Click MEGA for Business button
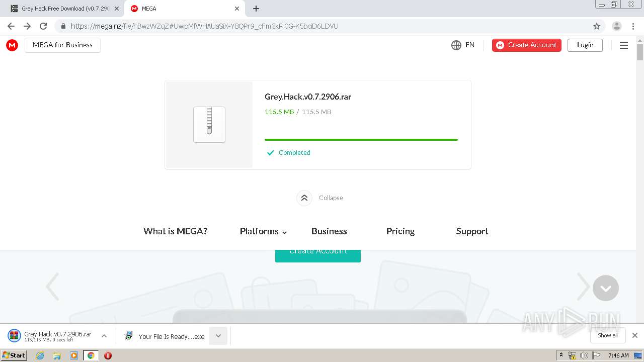644x362 pixels. (x=62, y=45)
